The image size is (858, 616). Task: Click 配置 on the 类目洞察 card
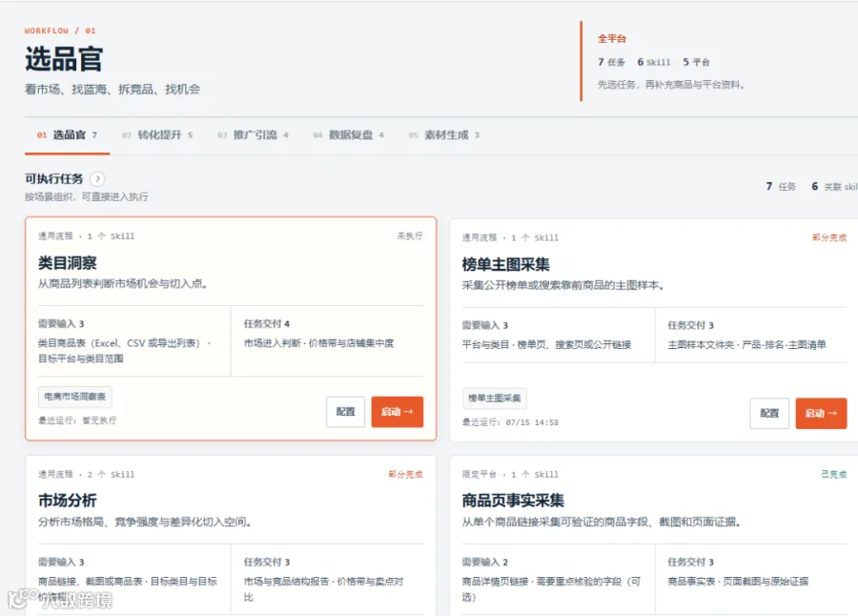[x=345, y=412]
